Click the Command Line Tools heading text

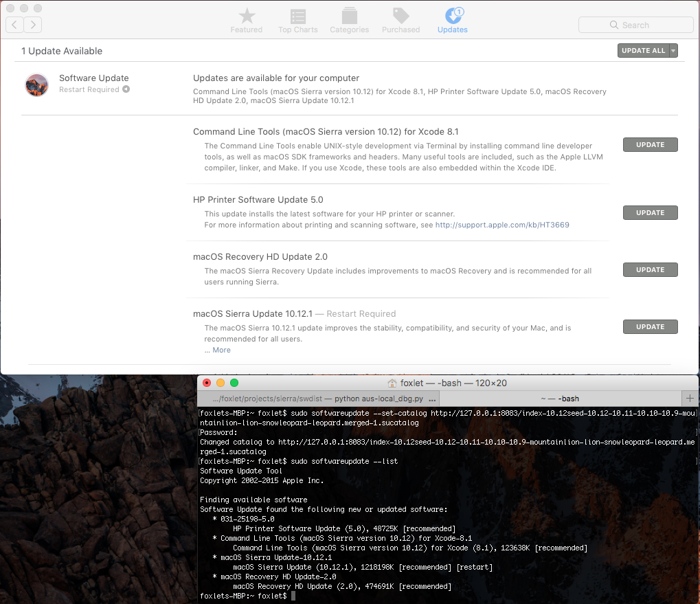326,132
